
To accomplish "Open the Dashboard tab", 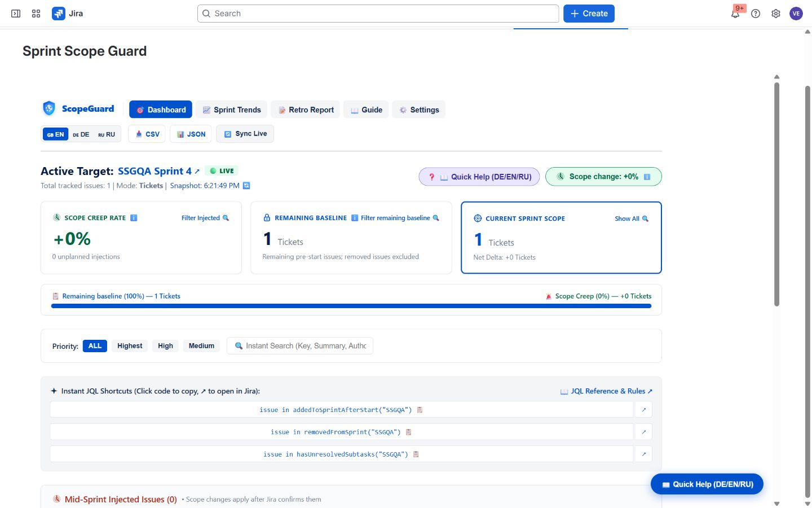I will click(161, 110).
